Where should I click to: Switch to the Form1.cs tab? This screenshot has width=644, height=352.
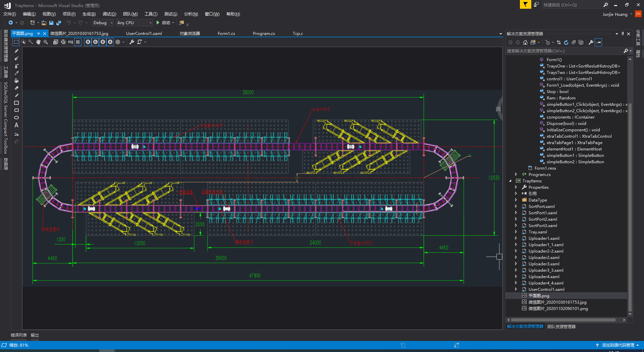coord(226,34)
